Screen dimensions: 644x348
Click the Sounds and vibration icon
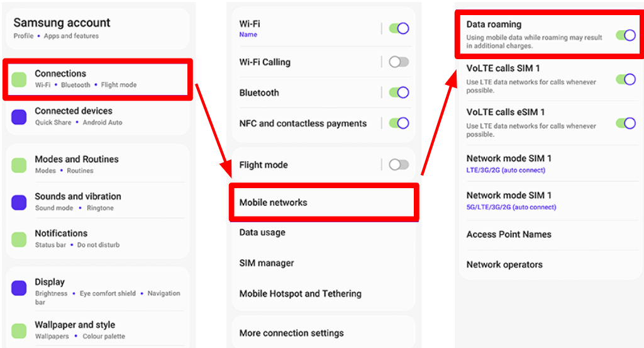[19, 202]
